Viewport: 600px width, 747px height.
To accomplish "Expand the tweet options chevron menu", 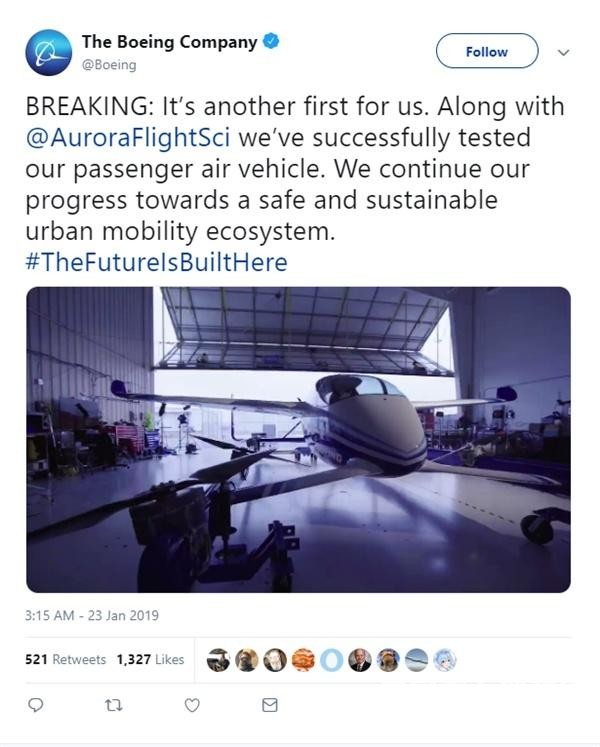I will pyautogui.click(x=562, y=52).
